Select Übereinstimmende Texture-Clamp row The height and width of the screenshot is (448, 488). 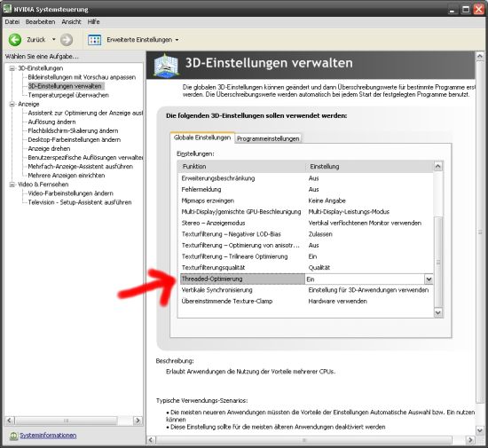tap(306, 301)
